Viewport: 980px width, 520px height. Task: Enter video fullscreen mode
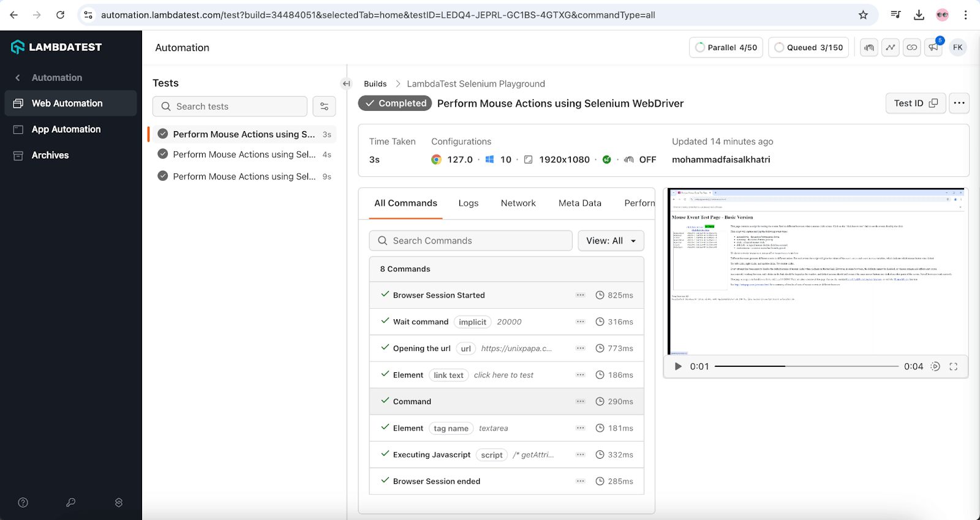click(x=954, y=367)
